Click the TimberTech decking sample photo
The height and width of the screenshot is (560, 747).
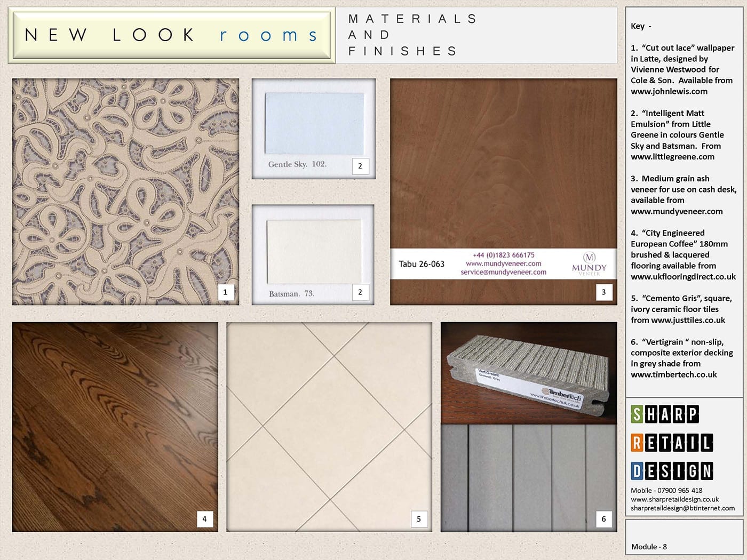point(529,373)
